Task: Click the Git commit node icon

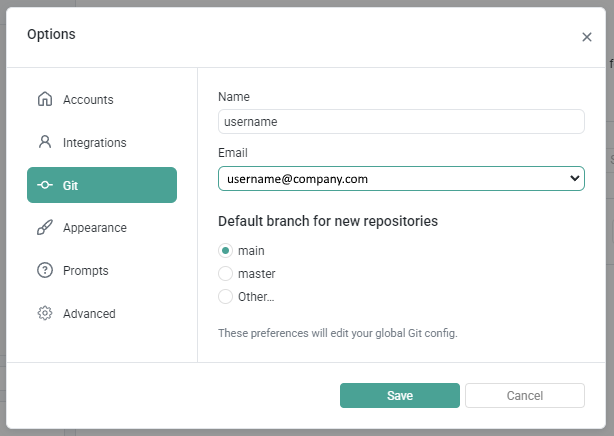Action: tap(45, 185)
